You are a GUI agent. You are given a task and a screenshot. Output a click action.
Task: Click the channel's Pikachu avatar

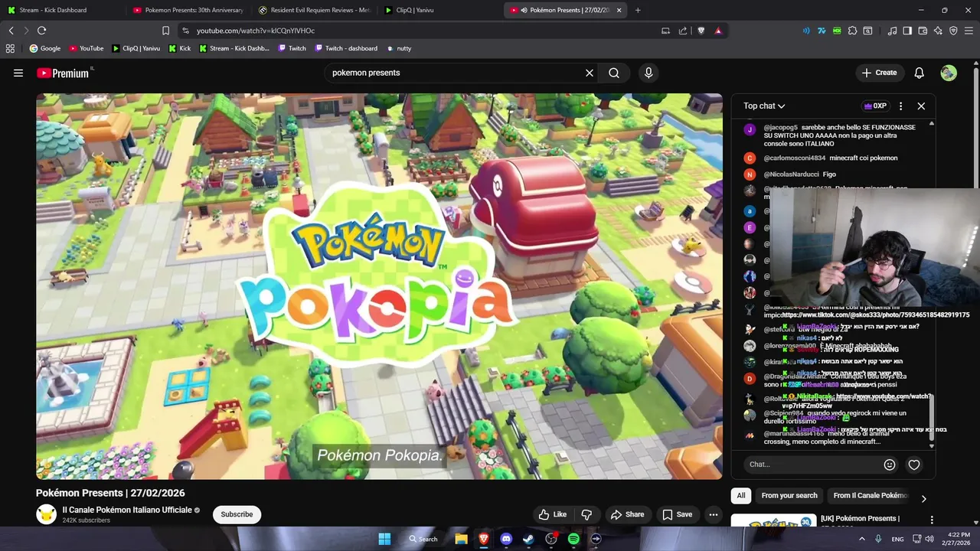[x=46, y=514]
